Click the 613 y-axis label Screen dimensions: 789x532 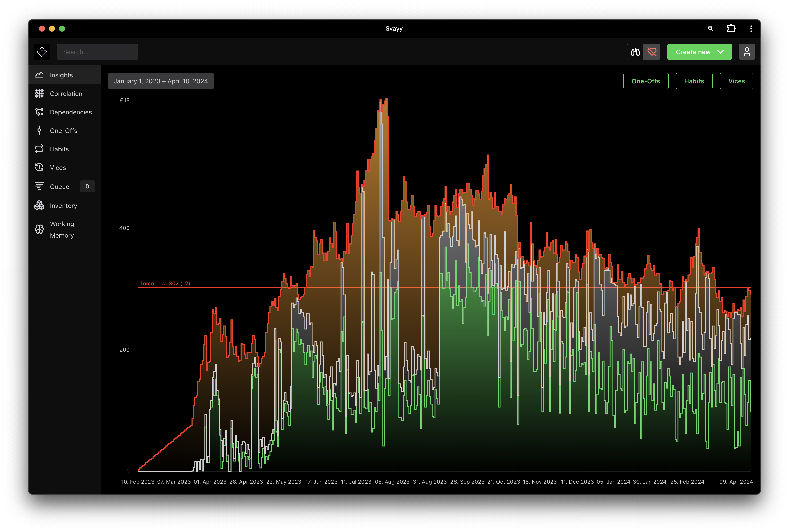tap(125, 101)
